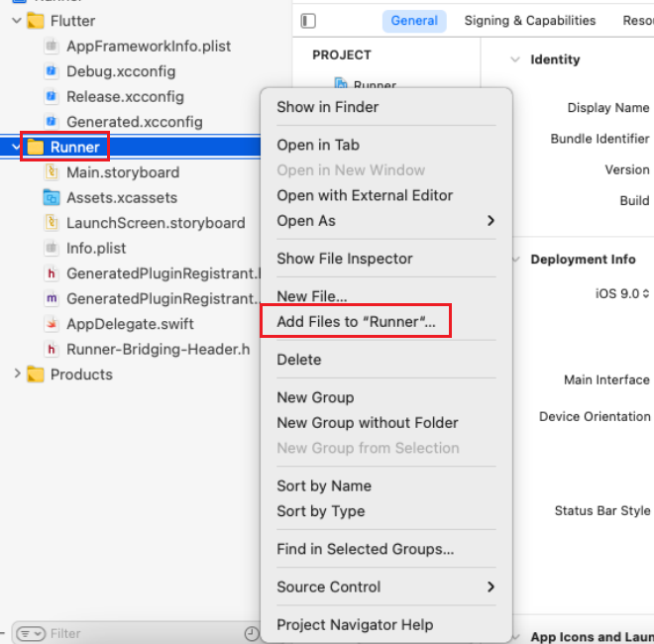654x644 pixels.
Task: Click the AppDelegate.swift Swift icon
Action: pos(52,324)
